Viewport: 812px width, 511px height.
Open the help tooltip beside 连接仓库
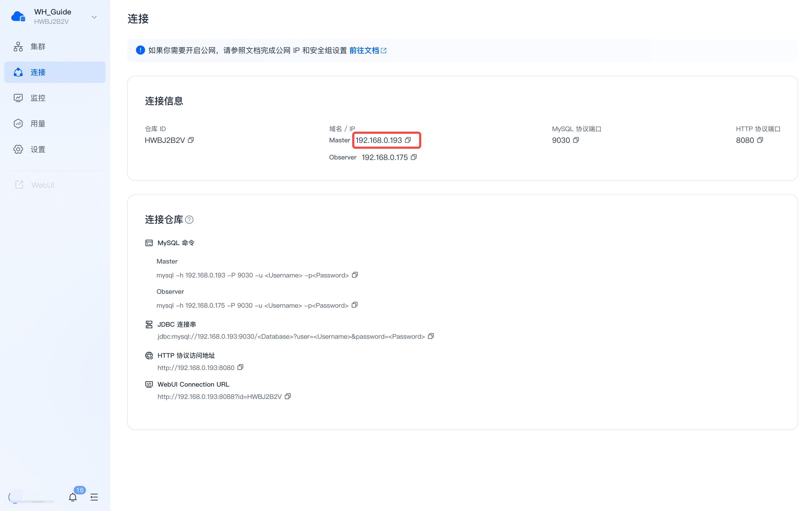189,220
